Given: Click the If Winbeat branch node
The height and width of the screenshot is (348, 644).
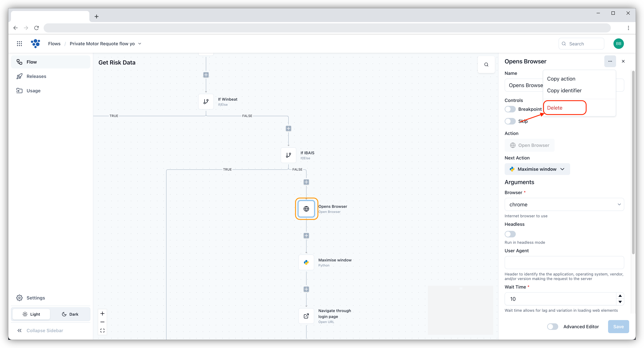Looking at the screenshot, I should [x=206, y=101].
